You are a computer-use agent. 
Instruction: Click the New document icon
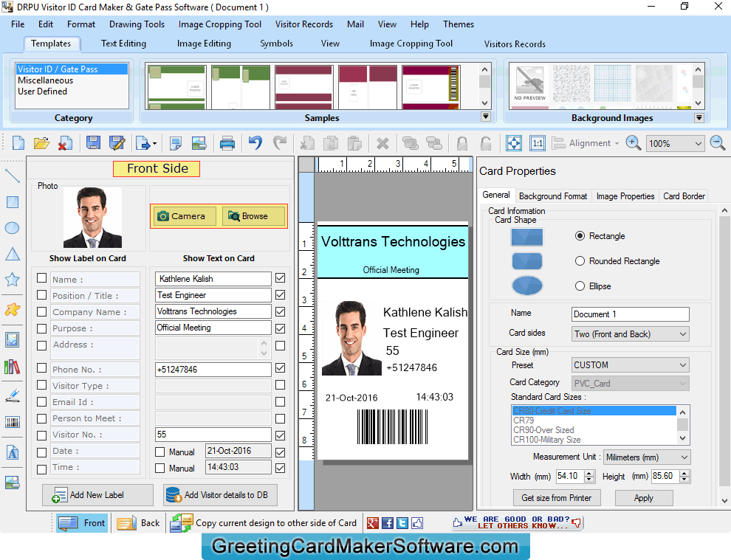click(x=18, y=143)
